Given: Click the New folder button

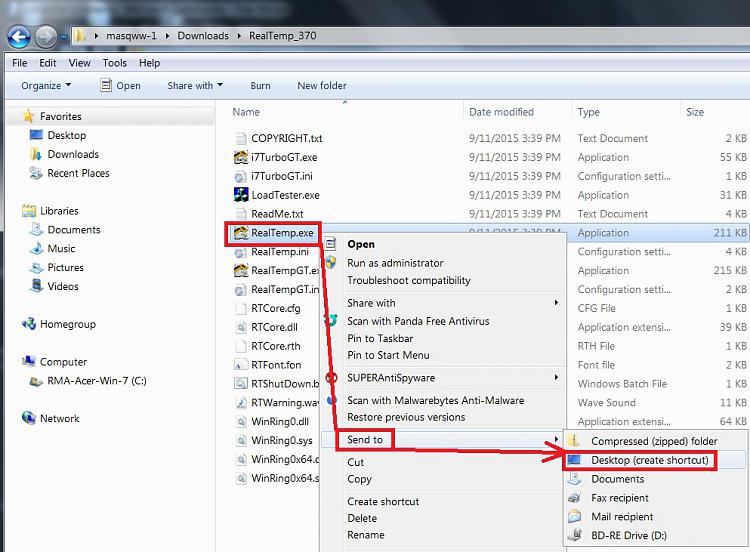Looking at the screenshot, I should pos(322,86).
